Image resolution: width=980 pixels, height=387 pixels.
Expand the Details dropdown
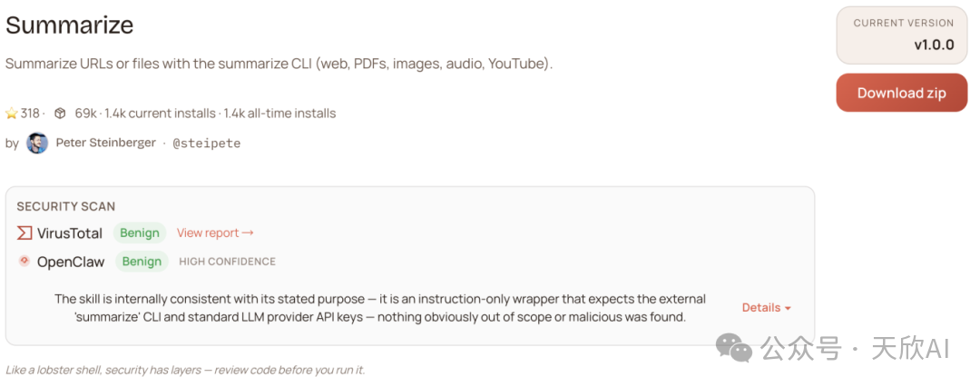tap(766, 308)
